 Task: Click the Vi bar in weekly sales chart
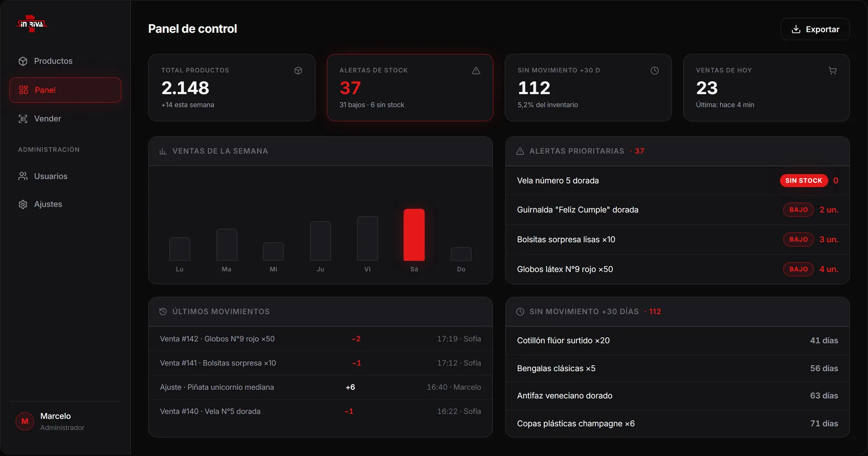367,239
